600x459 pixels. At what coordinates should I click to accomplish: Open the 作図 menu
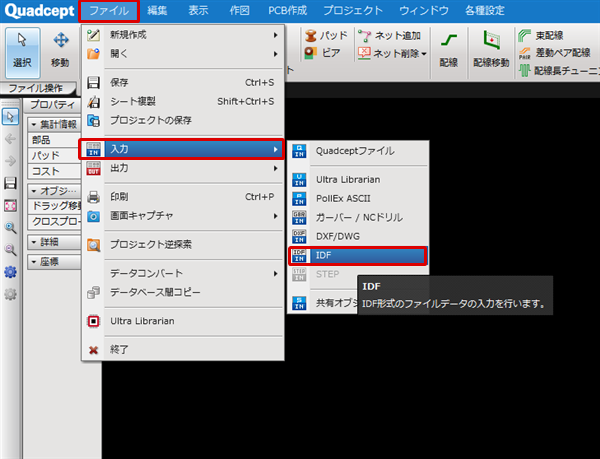(240, 11)
